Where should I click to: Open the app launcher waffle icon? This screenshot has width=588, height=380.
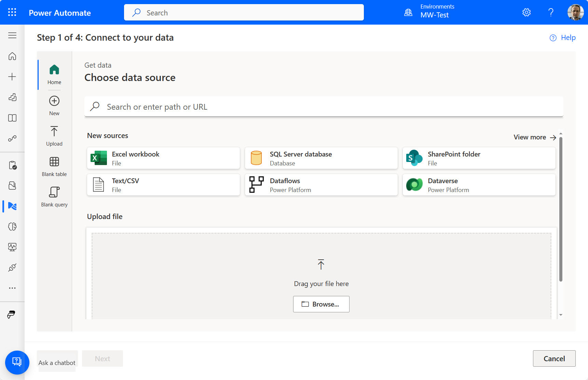[12, 12]
